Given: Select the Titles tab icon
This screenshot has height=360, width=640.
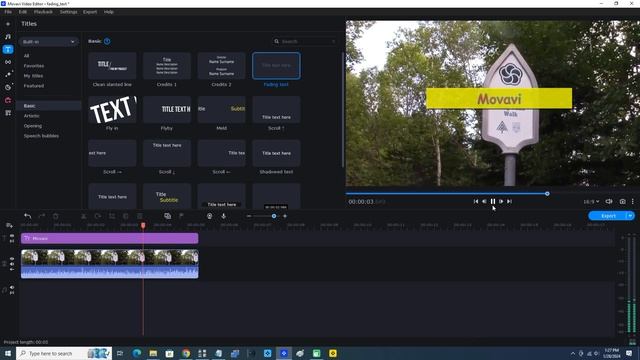Looking at the screenshot, I should coord(8,49).
